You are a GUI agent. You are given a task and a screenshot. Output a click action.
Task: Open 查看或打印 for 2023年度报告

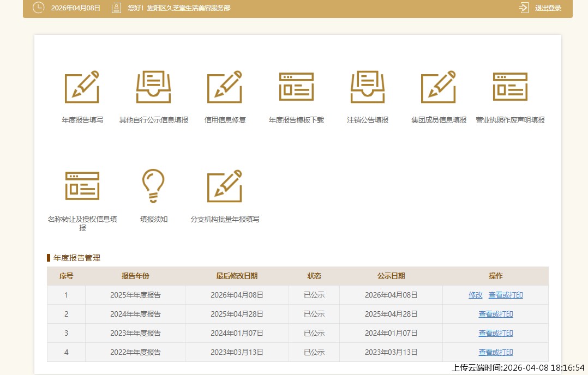tap(496, 334)
